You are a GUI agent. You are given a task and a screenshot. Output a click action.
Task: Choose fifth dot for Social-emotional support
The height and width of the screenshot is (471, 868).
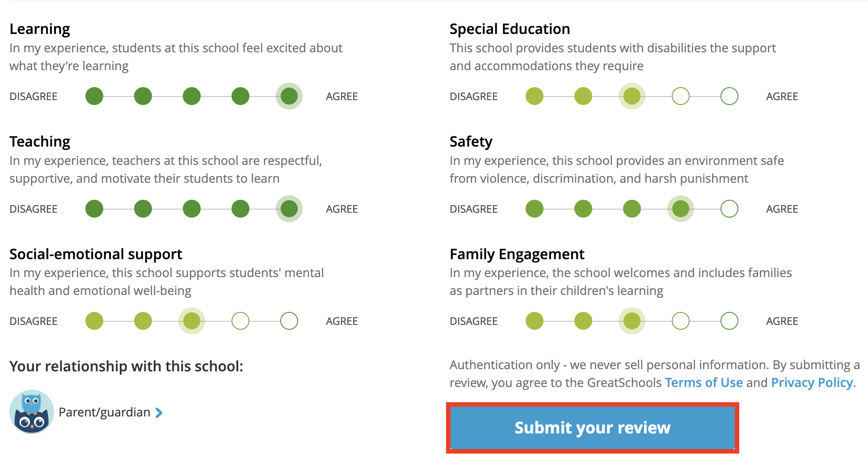pyautogui.click(x=289, y=321)
